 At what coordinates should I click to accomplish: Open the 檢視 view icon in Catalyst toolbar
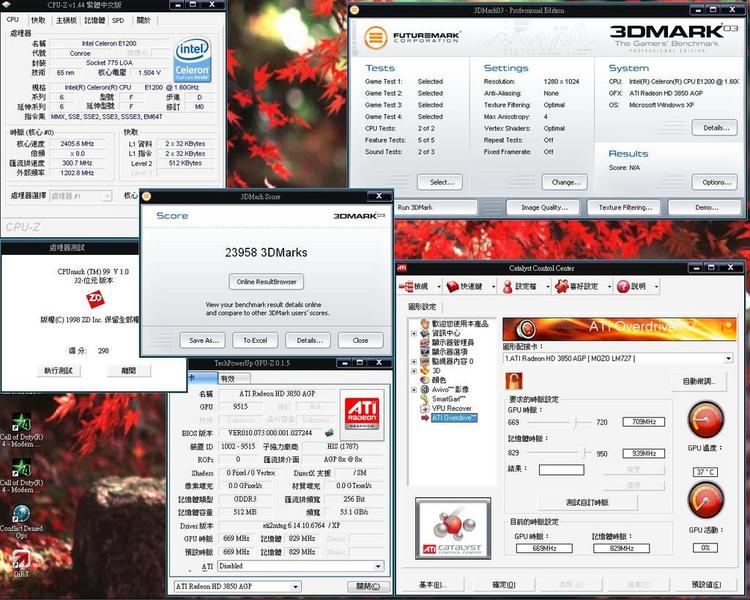click(x=406, y=286)
